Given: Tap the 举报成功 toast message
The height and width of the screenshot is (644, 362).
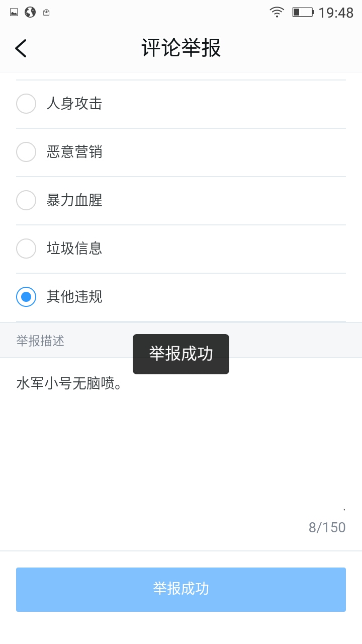Looking at the screenshot, I should coord(181,354).
